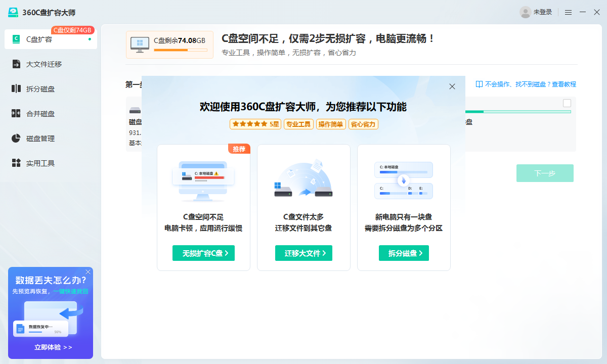Click the 无损扩容C盘 button
This screenshot has width=607, height=364.
203,253
